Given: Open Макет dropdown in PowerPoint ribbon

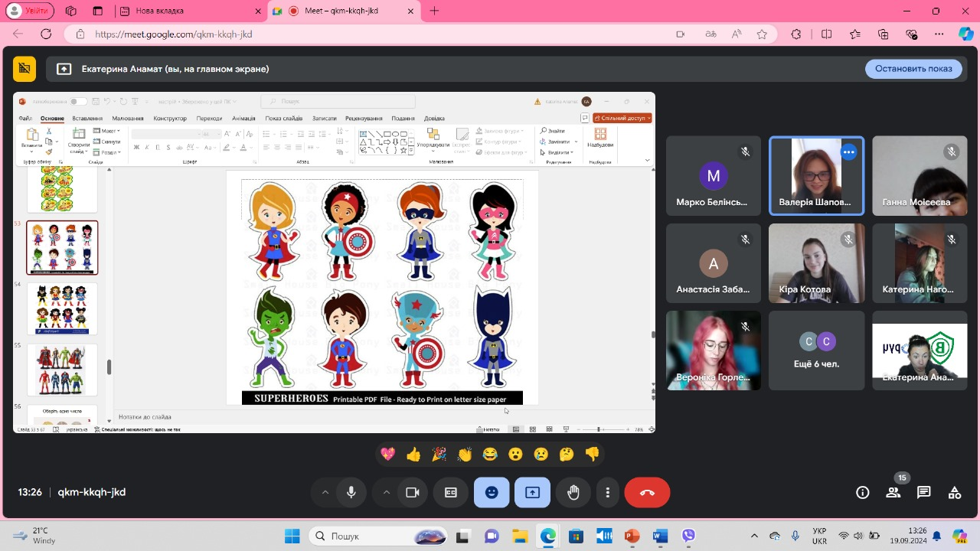Looking at the screenshot, I should coord(107,131).
